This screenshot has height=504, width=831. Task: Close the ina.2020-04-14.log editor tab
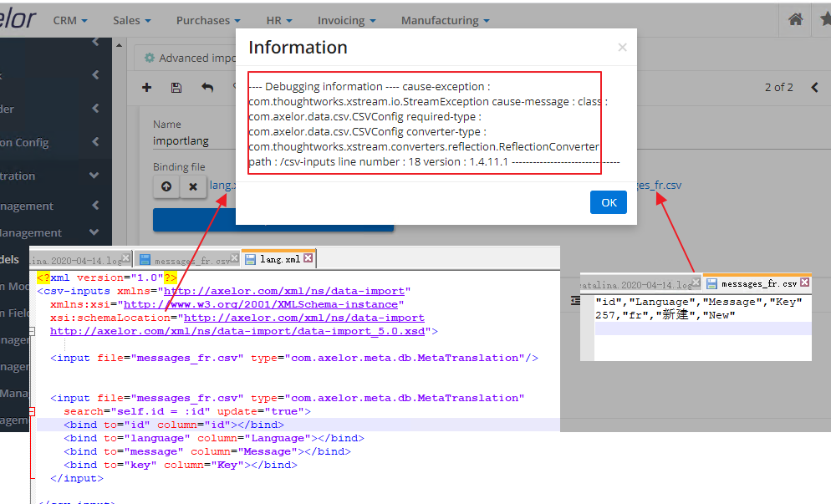tap(126, 258)
